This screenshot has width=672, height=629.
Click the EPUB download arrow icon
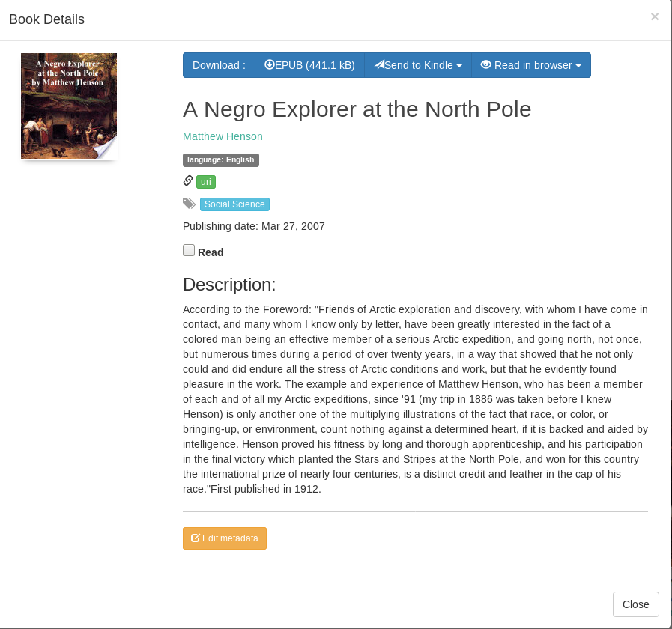[269, 64]
